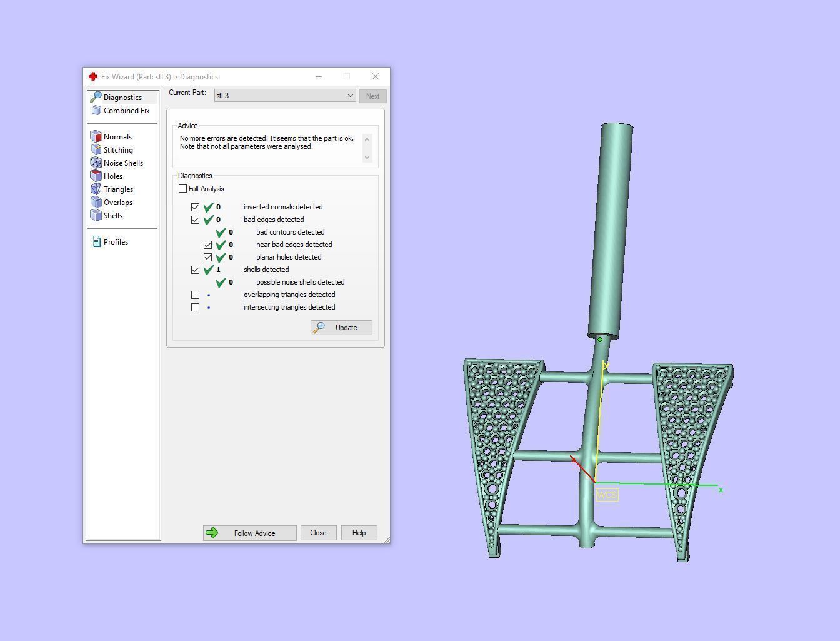Image resolution: width=840 pixels, height=641 pixels.
Task: Uncheck shells detected checkbox
Action: 195,270
